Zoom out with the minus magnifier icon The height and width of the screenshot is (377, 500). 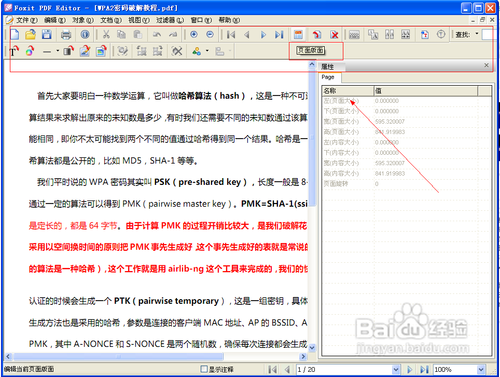click(210, 34)
